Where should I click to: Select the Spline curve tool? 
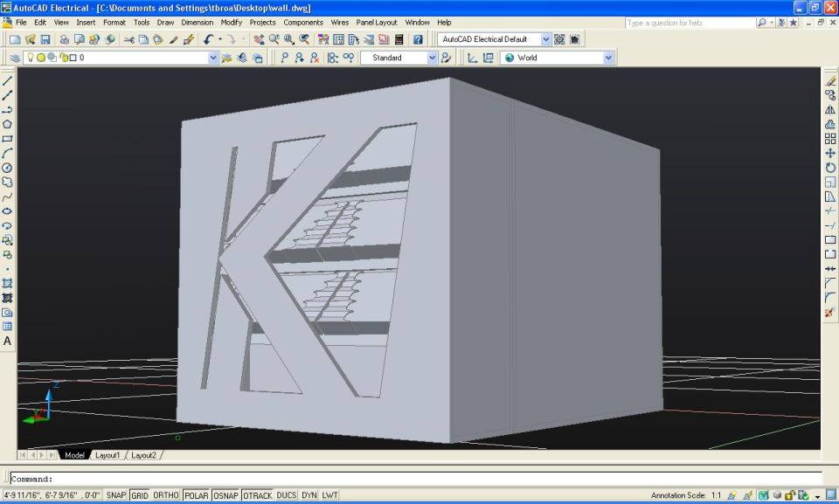[8, 197]
